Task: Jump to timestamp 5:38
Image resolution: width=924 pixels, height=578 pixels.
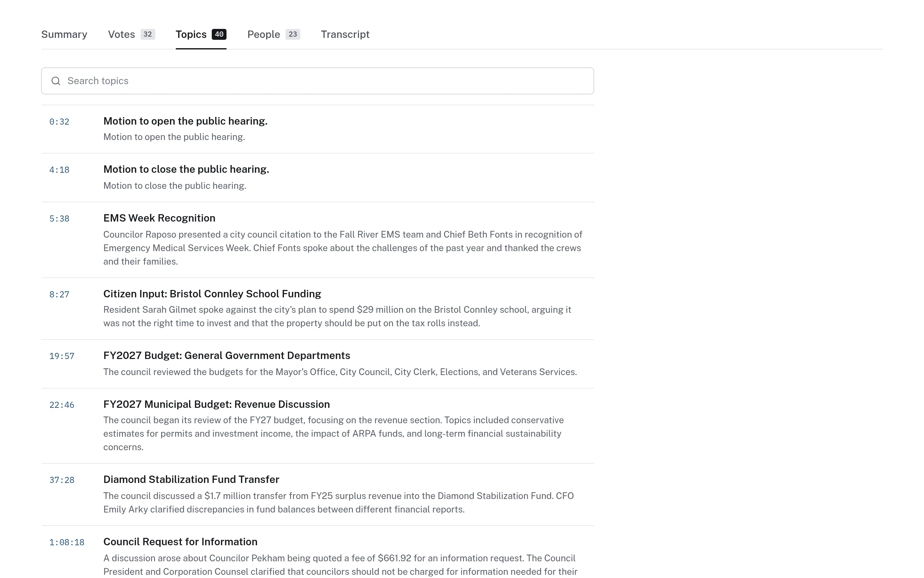Action: (59, 219)
